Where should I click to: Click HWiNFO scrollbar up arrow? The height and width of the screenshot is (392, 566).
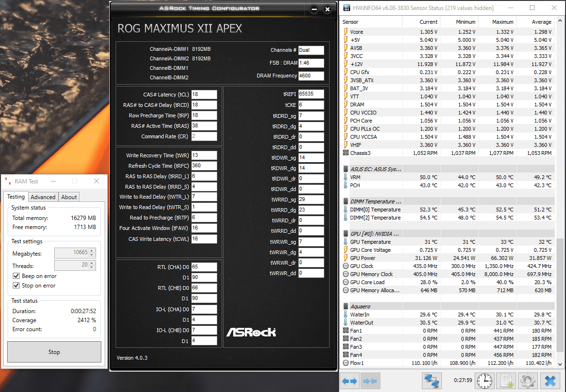tap(560, 21)
